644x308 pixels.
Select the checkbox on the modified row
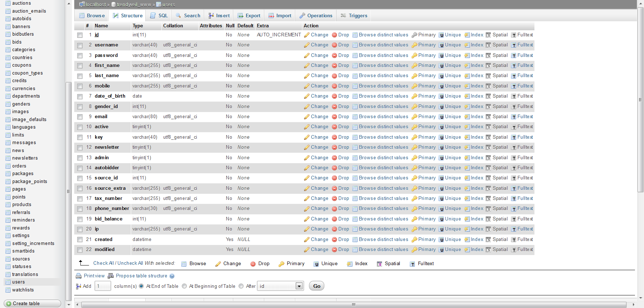(x=80, y=250)
